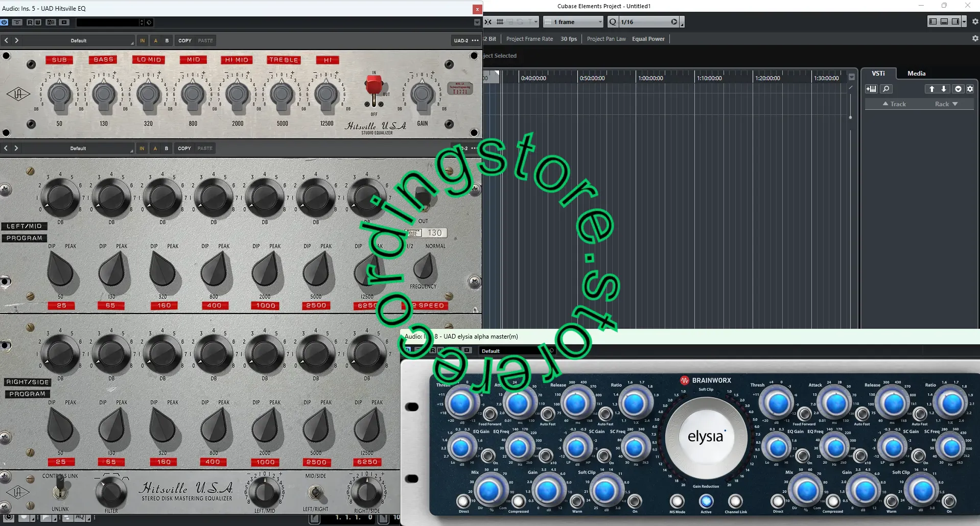Screen dimensions: 980x526
Task: Click the down arrow in VSTi panel
Action: pos(944,89)
